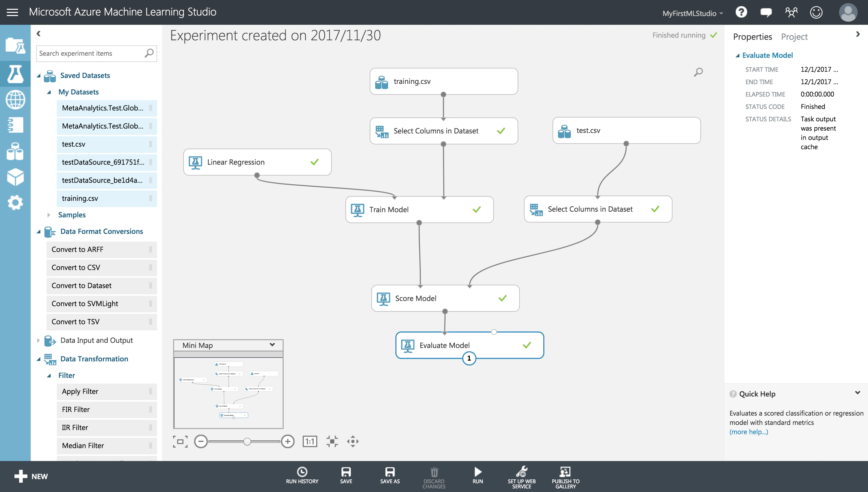Click the zoom out minus button

[201, 441]
